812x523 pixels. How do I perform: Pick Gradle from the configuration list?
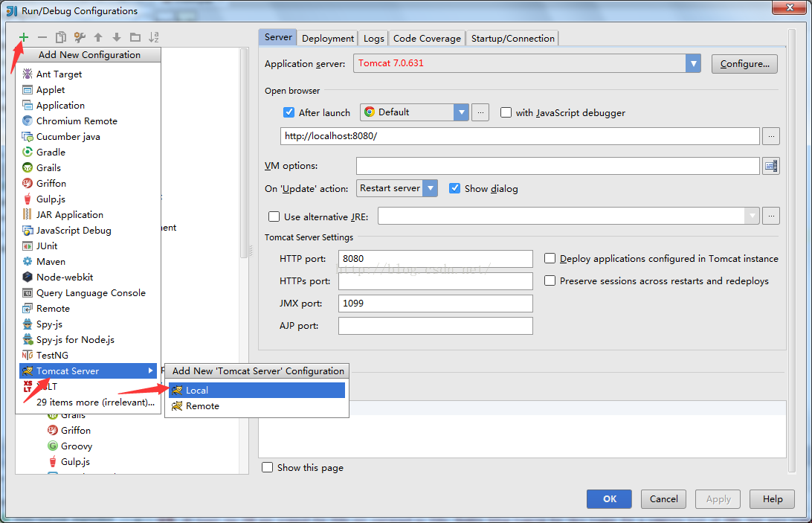click(88, 152)
